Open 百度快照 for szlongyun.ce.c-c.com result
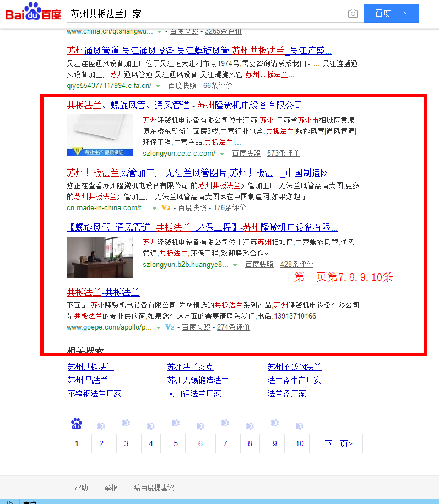Screen dimensions: 439x504 pyautogui.click(x=246, y=154)
